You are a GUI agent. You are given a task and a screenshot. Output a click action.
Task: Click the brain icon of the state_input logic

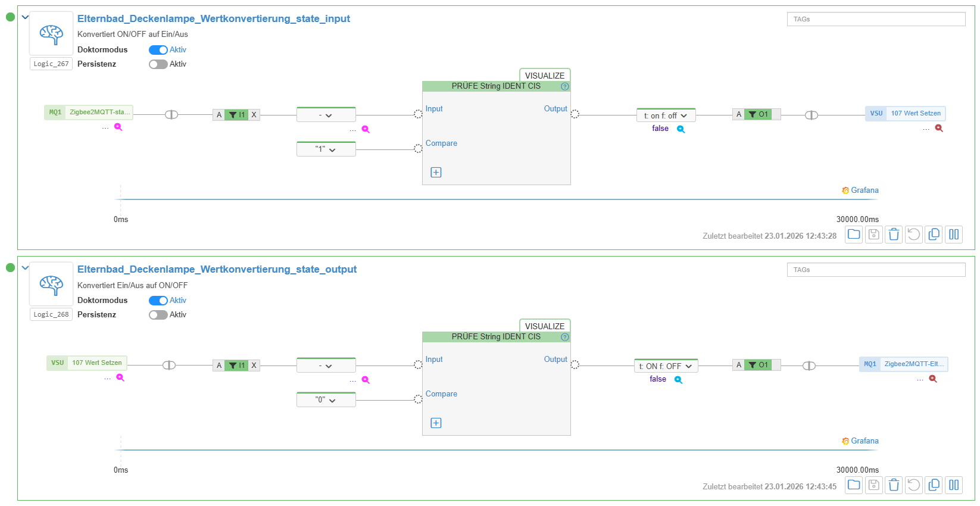tap(51, 34)
